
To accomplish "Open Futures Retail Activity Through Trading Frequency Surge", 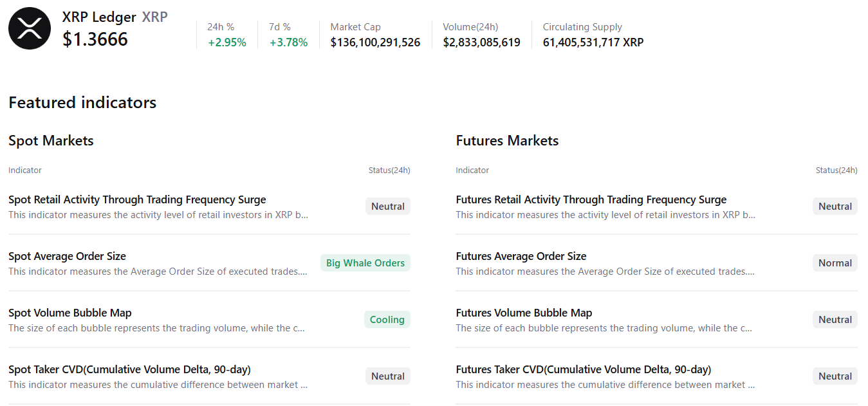I will tap(591, 199).
